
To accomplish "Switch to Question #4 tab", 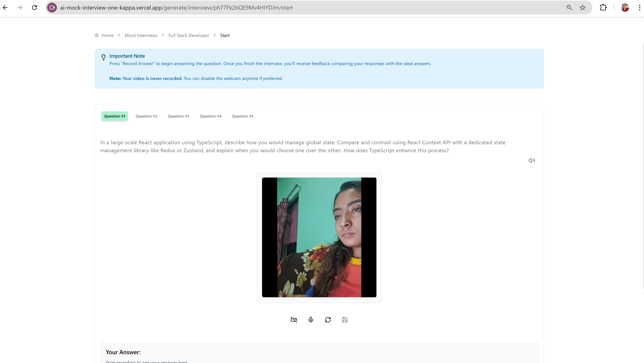I will (x=210, y=116).
